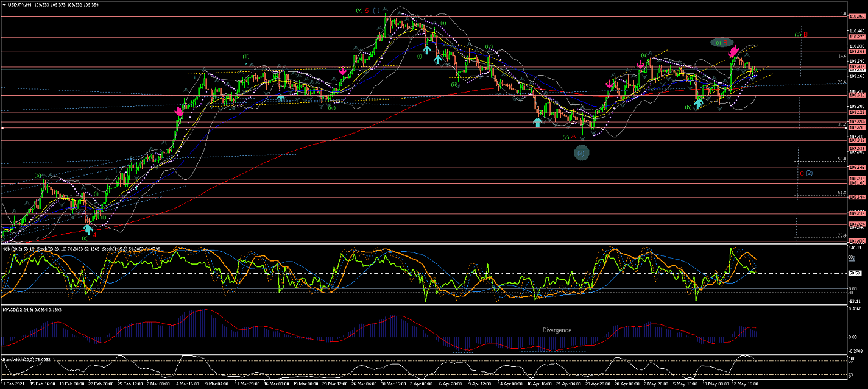Click the 108.615 price level tag

(x=856, y=95)
